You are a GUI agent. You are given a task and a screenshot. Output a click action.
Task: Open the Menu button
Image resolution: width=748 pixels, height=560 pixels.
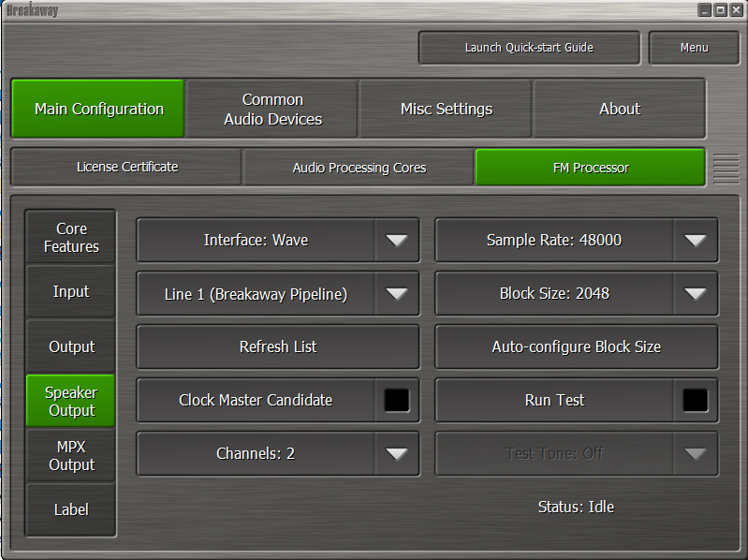click(694, 48)
